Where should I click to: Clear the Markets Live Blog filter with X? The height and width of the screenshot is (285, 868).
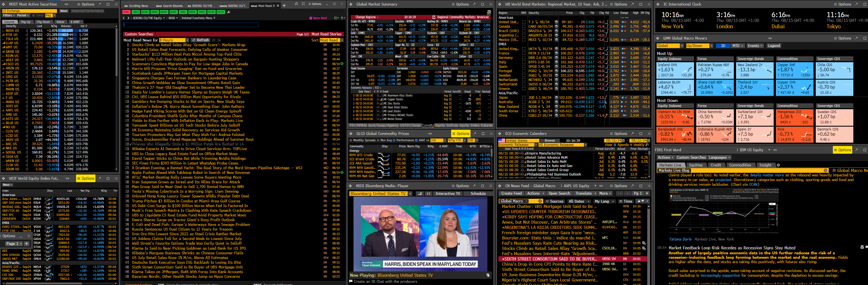pos(826,171)
